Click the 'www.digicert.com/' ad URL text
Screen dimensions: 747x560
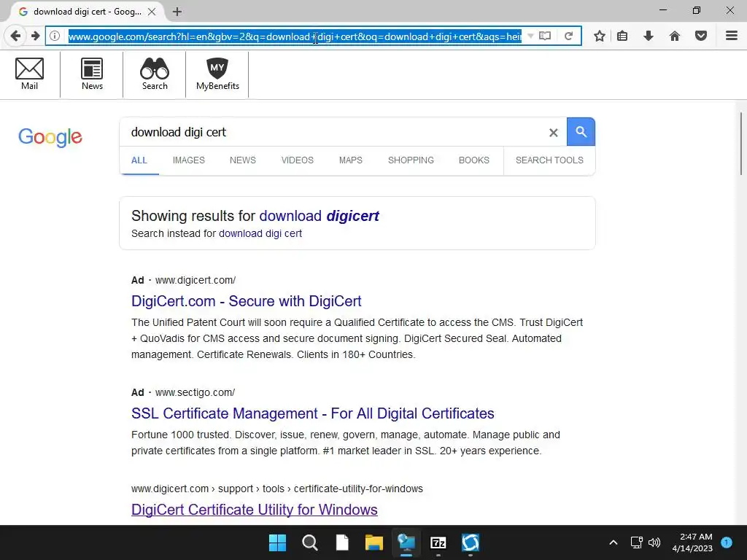pyautogui.click(x=196, y=281)
